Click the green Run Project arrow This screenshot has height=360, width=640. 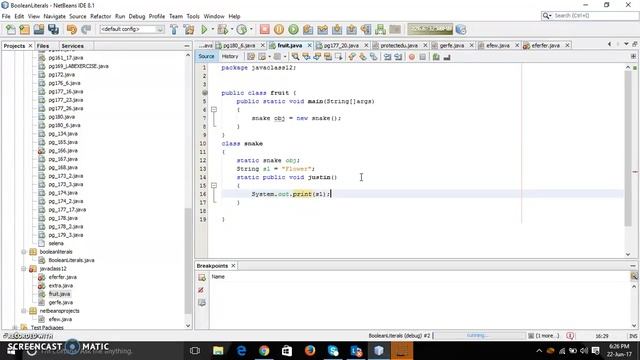click(x=204, y=29)
